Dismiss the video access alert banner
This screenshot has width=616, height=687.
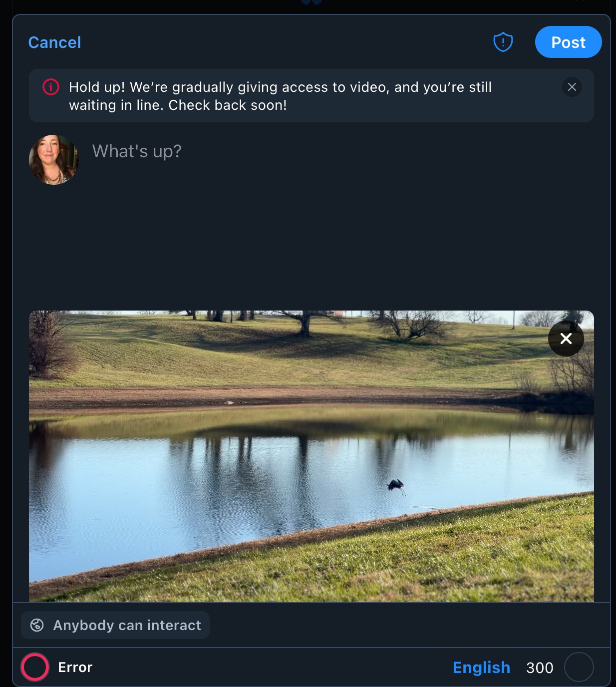coord(572,87)
